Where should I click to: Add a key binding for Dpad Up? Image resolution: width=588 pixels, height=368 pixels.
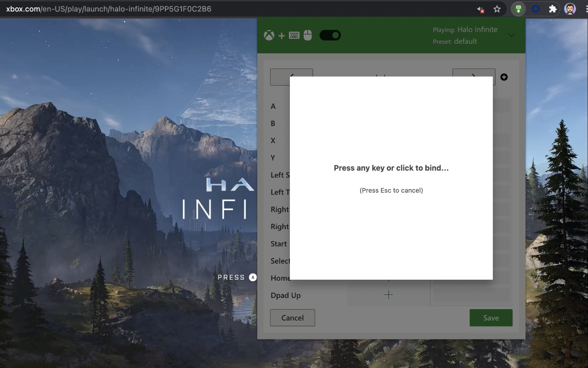click(x=389, y=295)
